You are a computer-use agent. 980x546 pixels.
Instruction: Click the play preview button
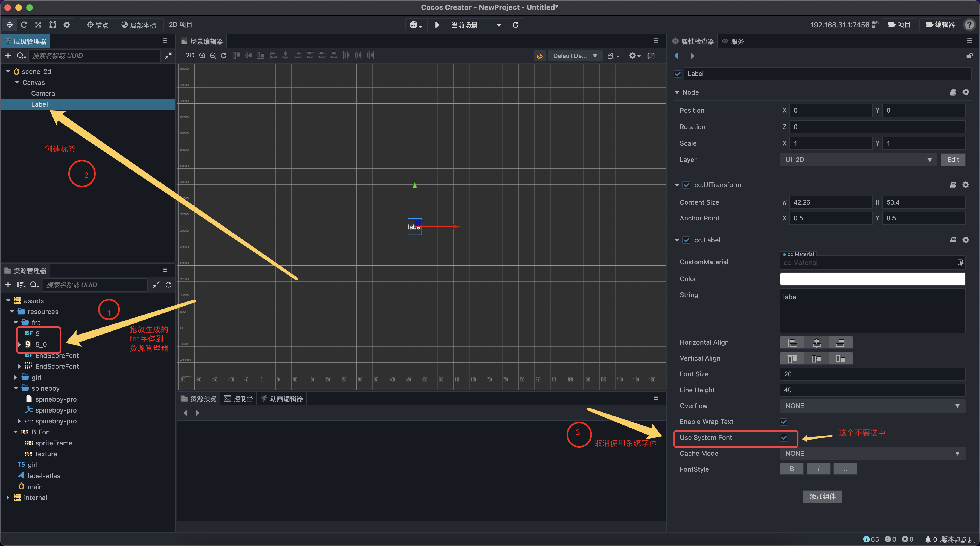437,25
